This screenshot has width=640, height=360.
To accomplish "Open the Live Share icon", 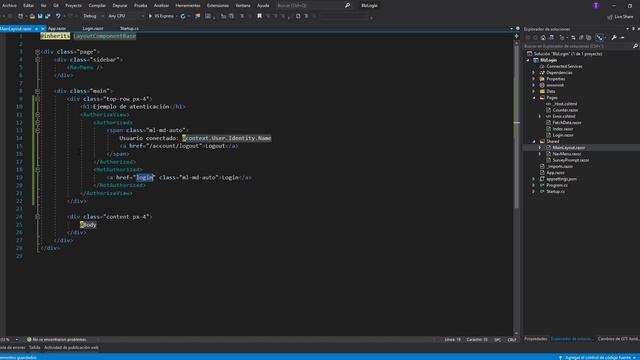I will [x=620, y=17].
